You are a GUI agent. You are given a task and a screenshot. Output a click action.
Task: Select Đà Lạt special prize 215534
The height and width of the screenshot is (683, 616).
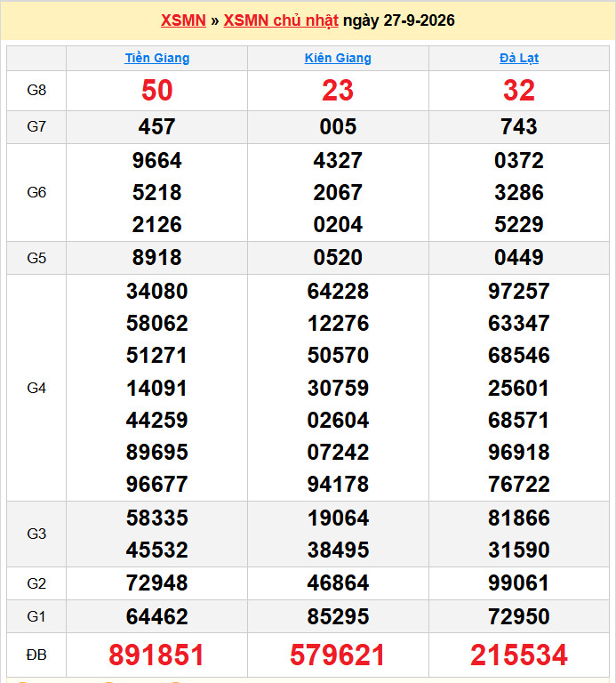tap(519, 655)
